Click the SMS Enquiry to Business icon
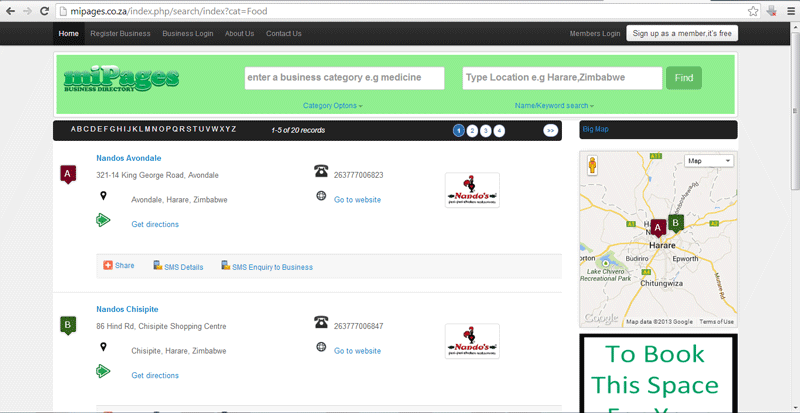The image size is (800, 413). pos(226,264)
